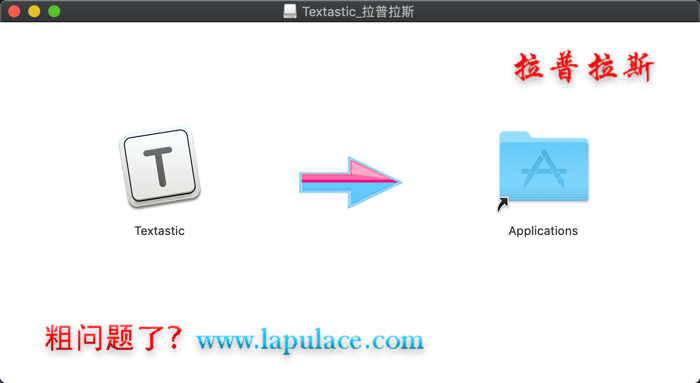
Task: Close the Textastic disk image window
Action: (14, 11)
